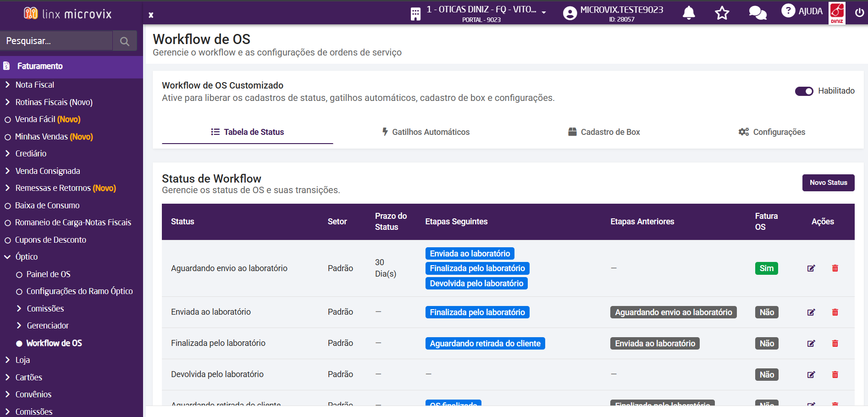The width and height of the screenshot is (868, 417).
Task: Open the chat messages icon
Action: pos(757,13)
